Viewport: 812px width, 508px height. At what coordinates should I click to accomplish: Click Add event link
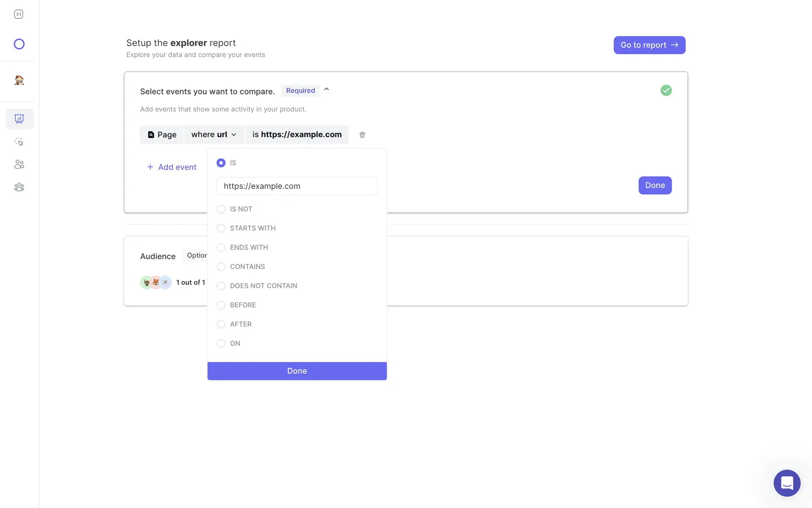click(172, 167)
